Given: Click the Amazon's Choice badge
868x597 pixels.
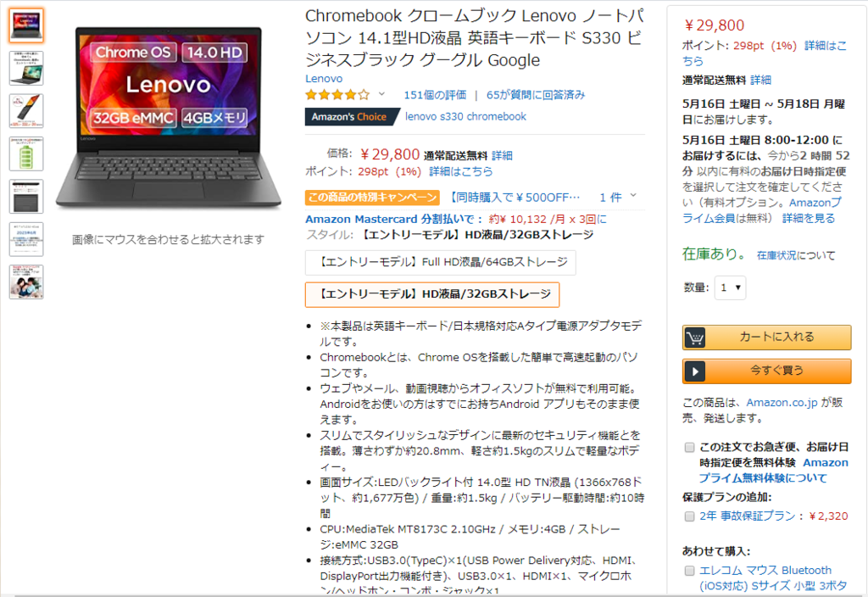Looking at the screenshot, I should [352, 117].
